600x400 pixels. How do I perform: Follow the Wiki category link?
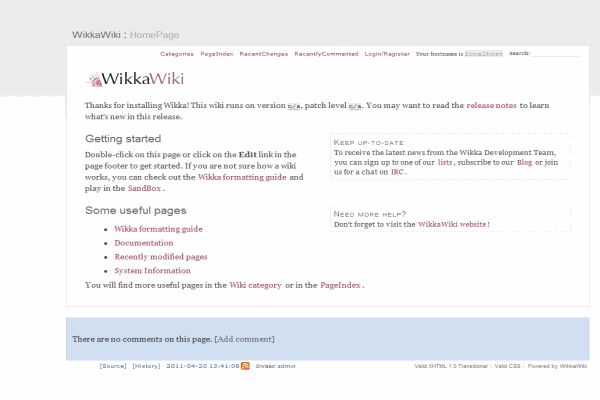click(x=255, y=285)
